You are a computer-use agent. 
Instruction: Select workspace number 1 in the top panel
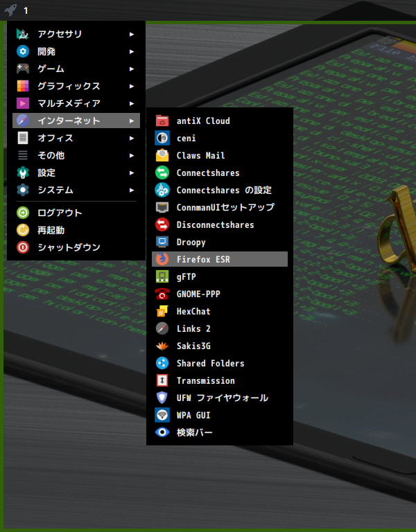(x=26, y=11)
